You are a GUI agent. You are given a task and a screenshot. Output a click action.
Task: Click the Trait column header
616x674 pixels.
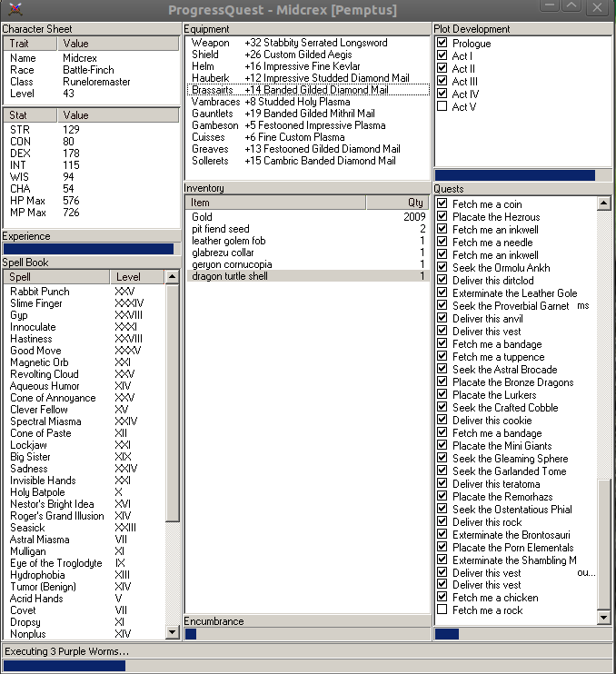pyautogui.click(x=30, y=44)
